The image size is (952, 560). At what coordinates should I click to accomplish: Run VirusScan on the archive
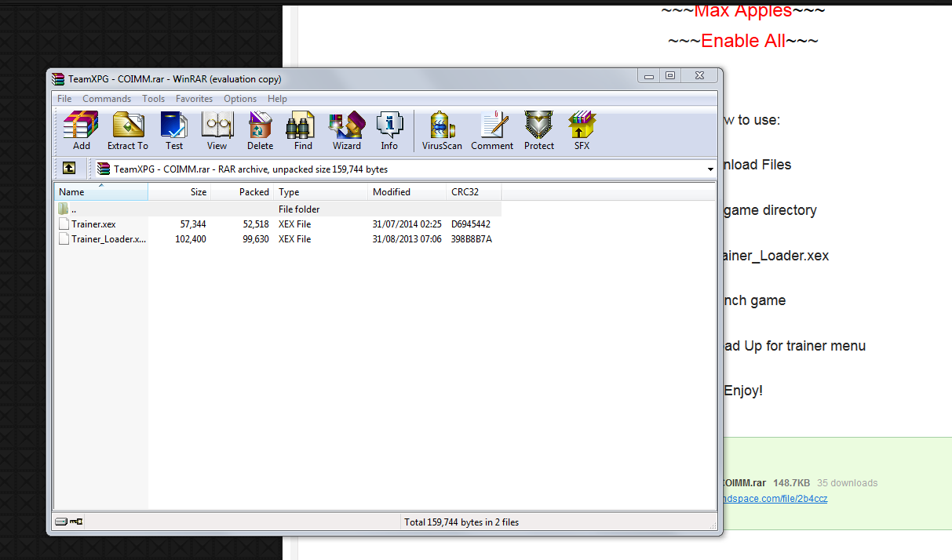coord(442,130)
